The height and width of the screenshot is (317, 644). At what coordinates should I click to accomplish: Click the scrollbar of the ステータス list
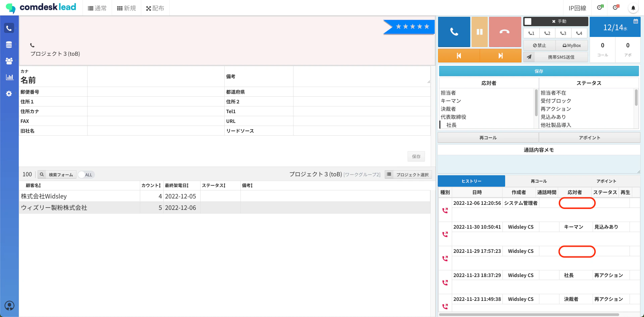coord(636,97)
